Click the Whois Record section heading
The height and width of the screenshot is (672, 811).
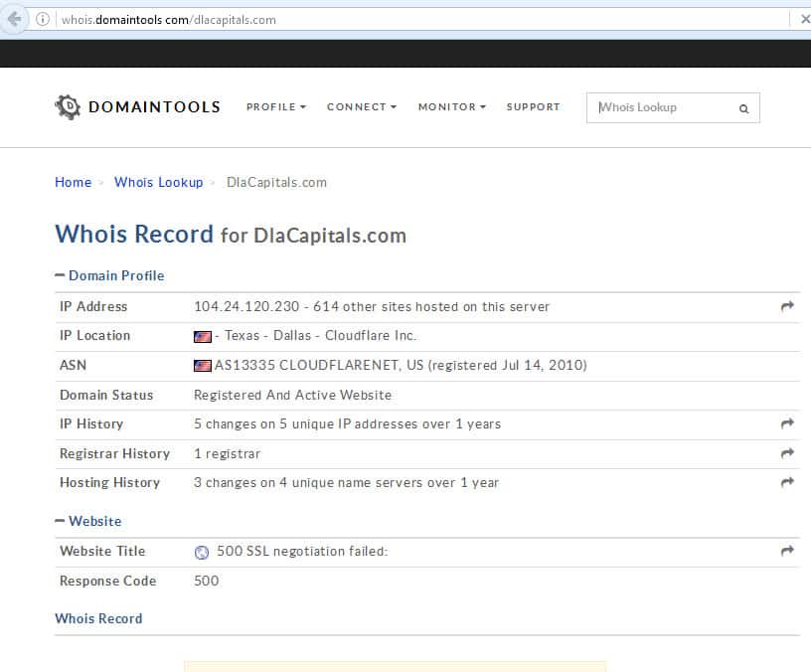[x=98, y=618]
